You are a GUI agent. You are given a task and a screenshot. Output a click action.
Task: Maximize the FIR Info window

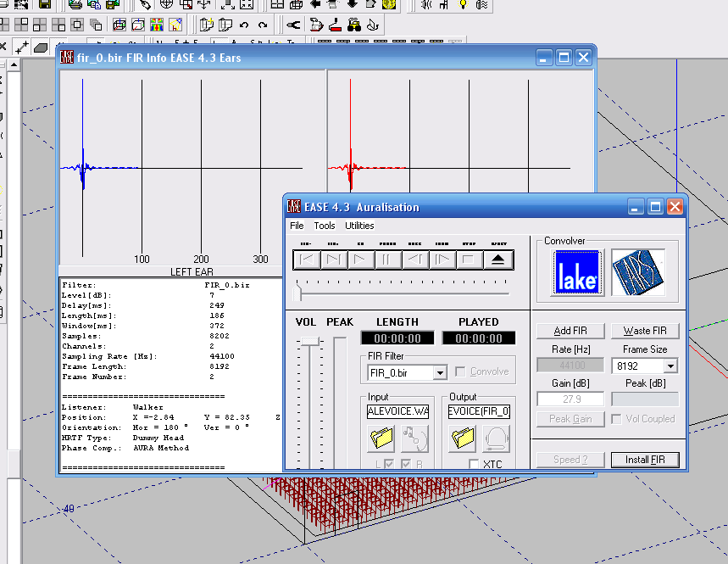(x=564, y=58)
